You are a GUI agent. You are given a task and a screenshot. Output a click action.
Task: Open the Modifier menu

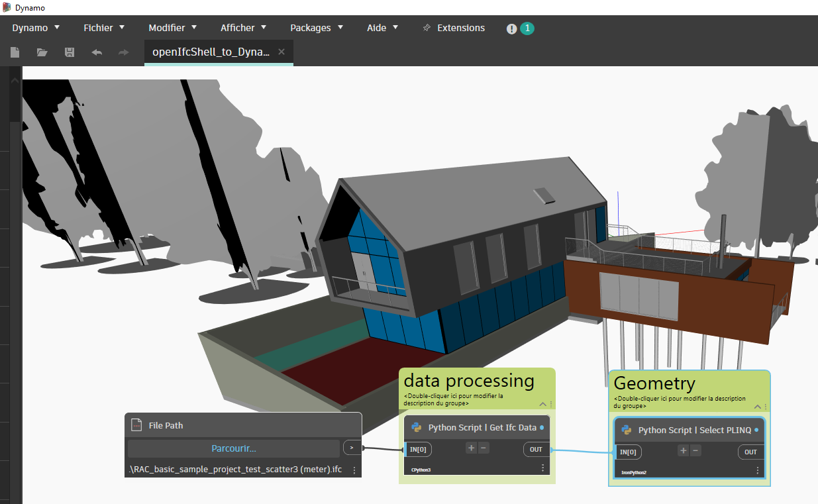coord(173,28)
